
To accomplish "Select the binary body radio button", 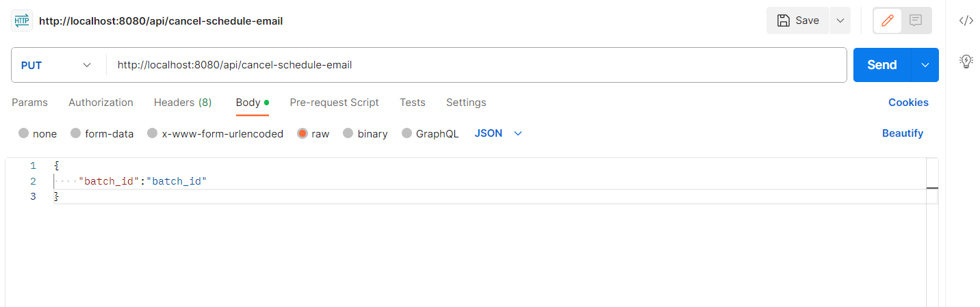I will [x=348, y=134].
